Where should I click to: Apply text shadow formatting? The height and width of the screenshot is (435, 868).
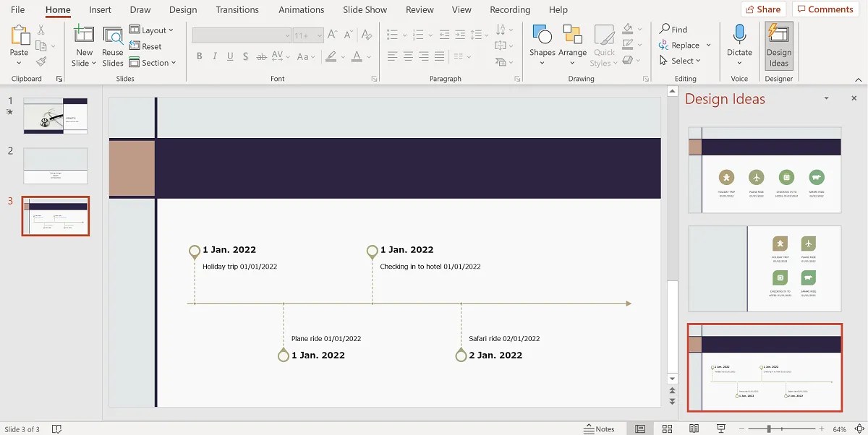pos(245,56)
